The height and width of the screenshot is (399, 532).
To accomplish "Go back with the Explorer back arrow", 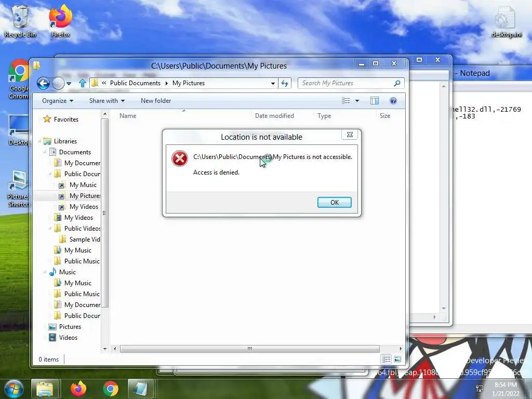I will pyautogui.click(x=44, y=83).
